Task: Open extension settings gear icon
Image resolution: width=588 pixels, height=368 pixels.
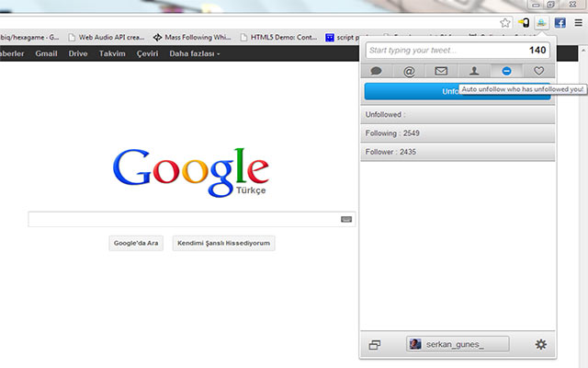Action: [540, 344]
